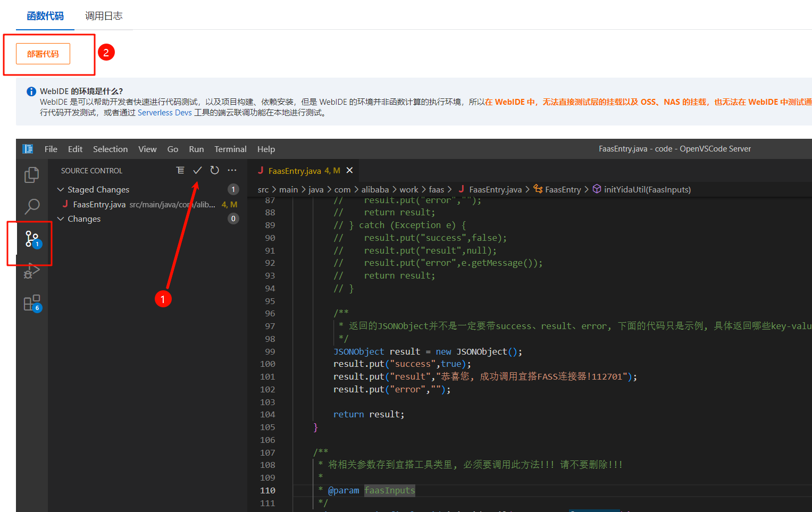Click line number 99 in gutter
The height and width of the screenshot is (512, 812).
[270, 351]
